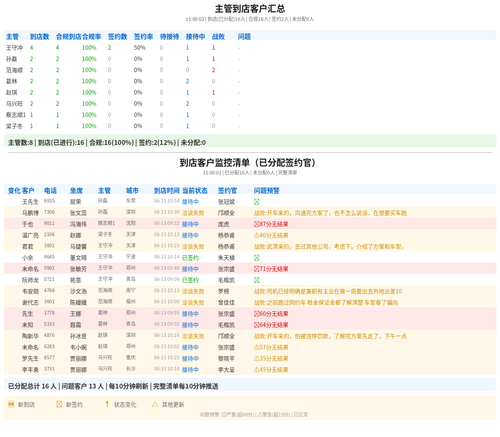Click the 签约数 column header
This screenshot has height=437, width=500.
coord(117,37)
